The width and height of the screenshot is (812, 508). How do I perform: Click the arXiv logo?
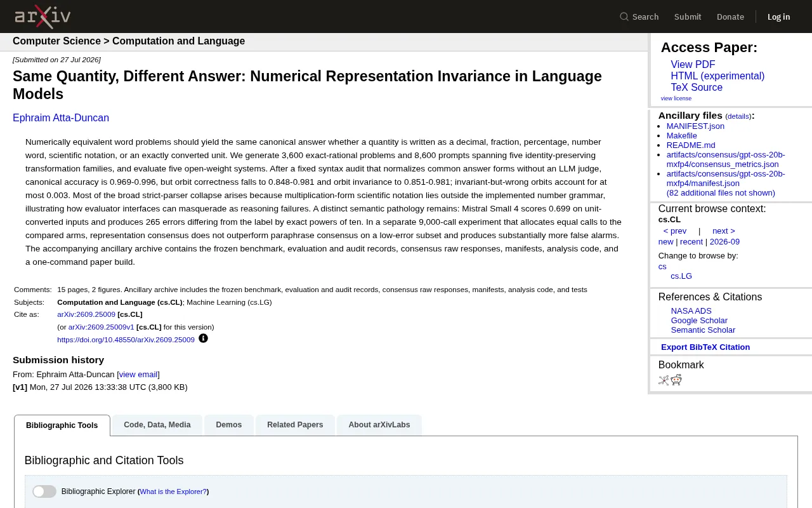[43, 17]
